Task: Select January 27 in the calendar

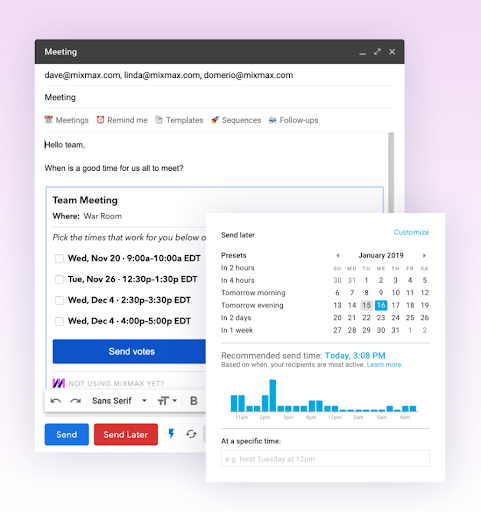Action: pos(337,330)
